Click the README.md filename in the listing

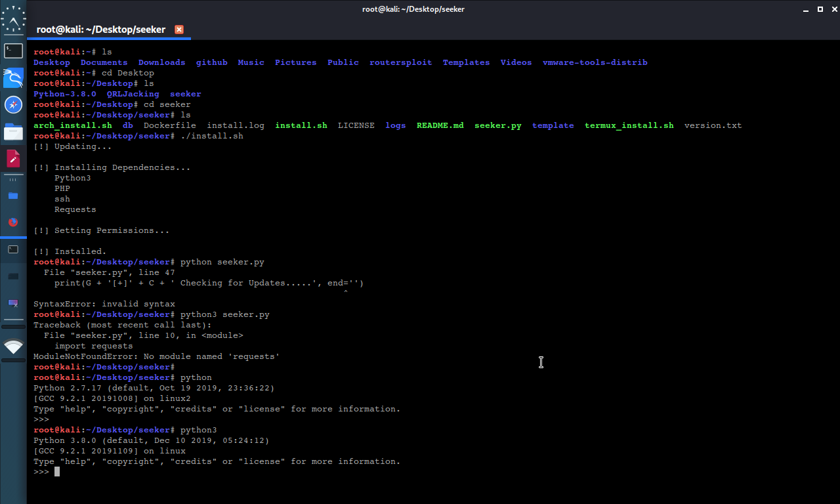pyautogui.click(x=440, y=125)
